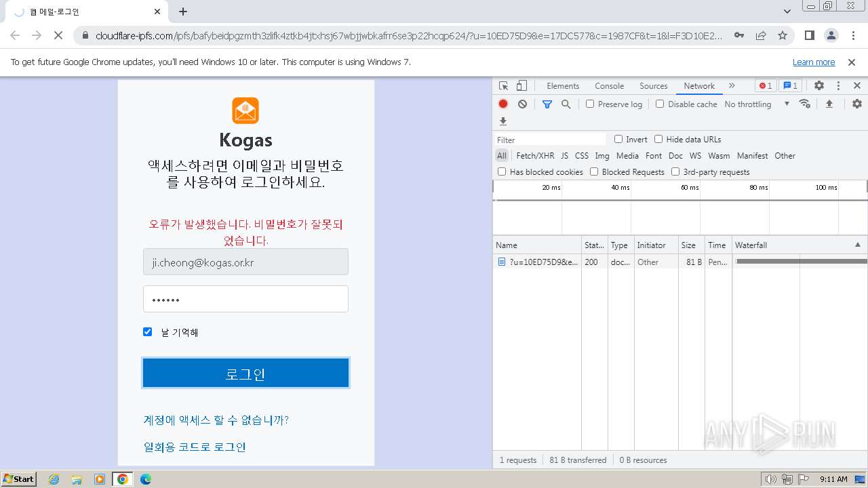Import HAR file with upload arrow
Screen dimensions: 868x488
point(829,104)
